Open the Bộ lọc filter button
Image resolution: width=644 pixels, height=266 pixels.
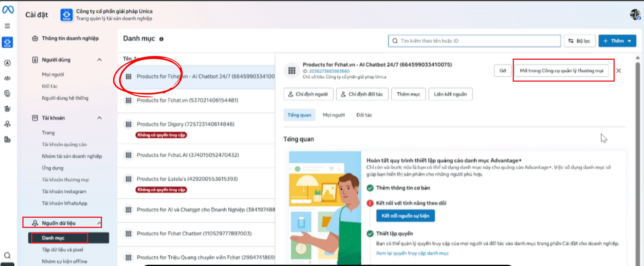pos(579,41)
